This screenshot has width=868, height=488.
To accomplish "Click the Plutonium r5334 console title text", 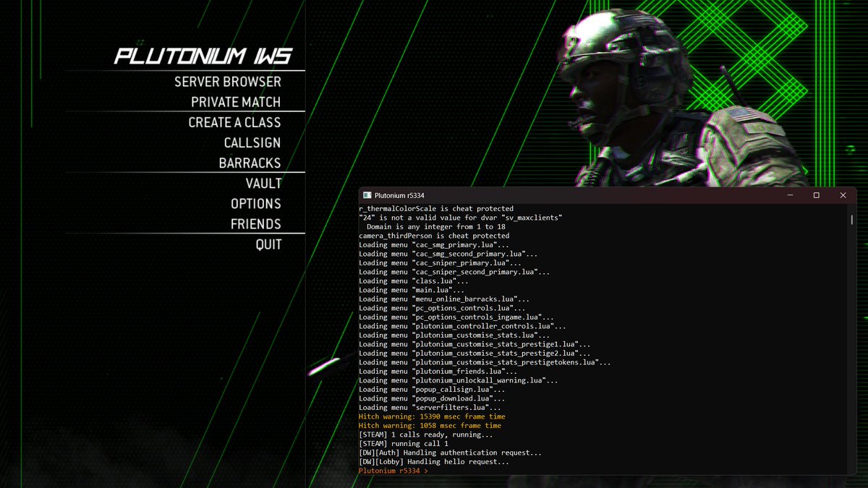I will click(399, 195).
